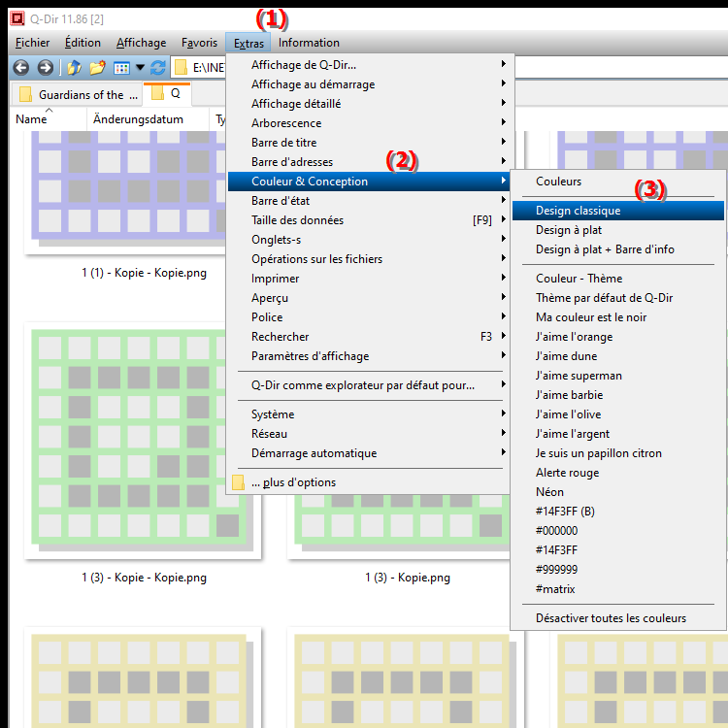
Task: Click the refresh icon in toolbar
Action: (158, 68)
